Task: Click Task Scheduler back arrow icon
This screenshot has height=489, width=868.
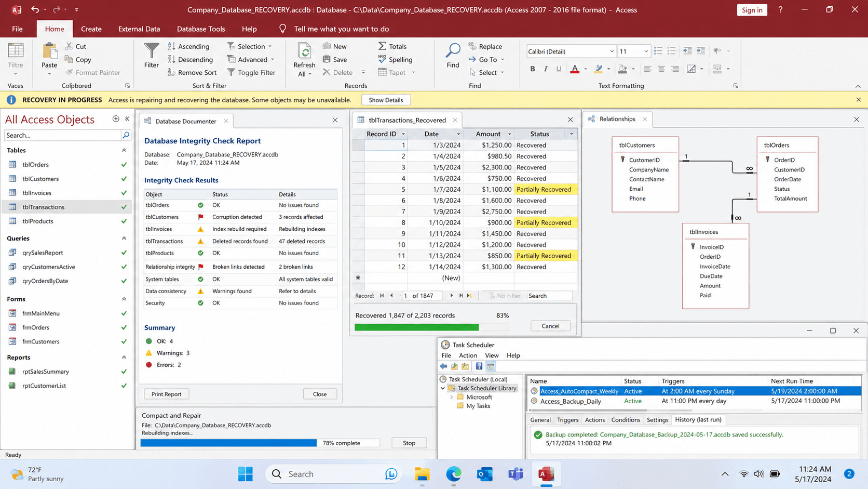Action: (x=444, y=366)
